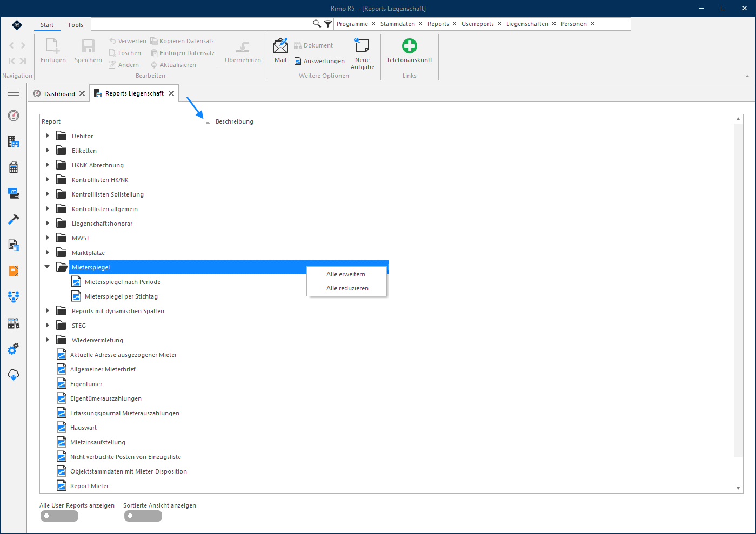Choose Alle reduzieren from context menu
The width and height of the screenshot is (756, 534).
click(x=346, y=288)
